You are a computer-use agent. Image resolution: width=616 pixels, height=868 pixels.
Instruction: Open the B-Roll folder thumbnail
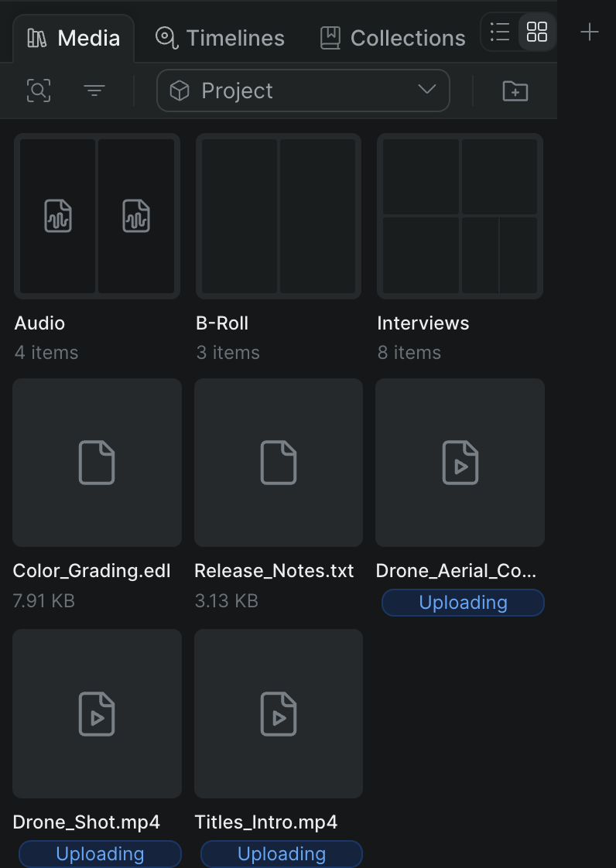pyautogui.click(x=279, y=216)
